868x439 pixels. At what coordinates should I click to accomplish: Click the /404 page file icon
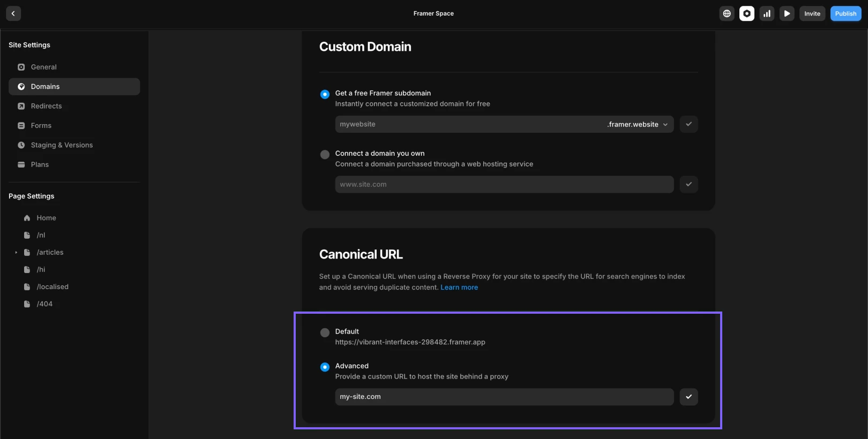coord(27,304)
